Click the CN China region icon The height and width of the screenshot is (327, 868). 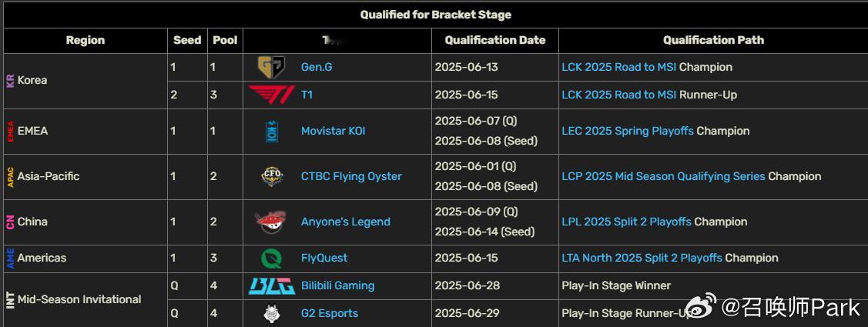pos(10,222)
